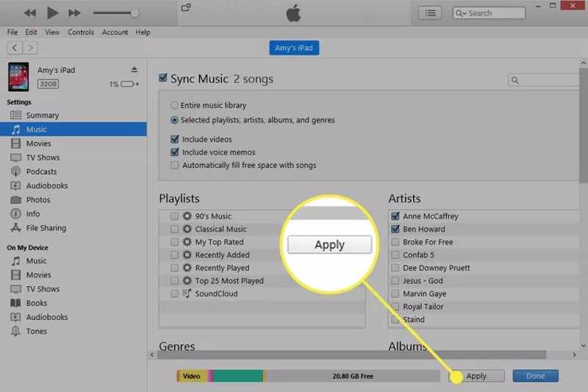Select the Entire music library option
The width and height of the screenshot is (588, 392).
click(174, 105)
